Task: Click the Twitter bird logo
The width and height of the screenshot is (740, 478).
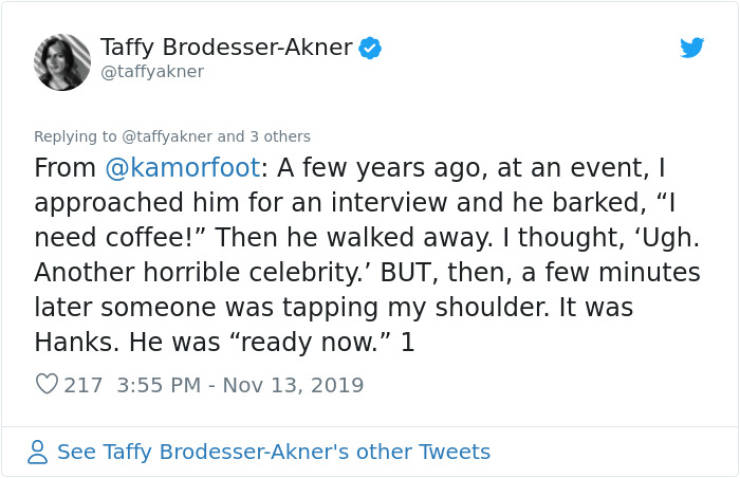Action: pyautogui.click(x=692, y=47)
